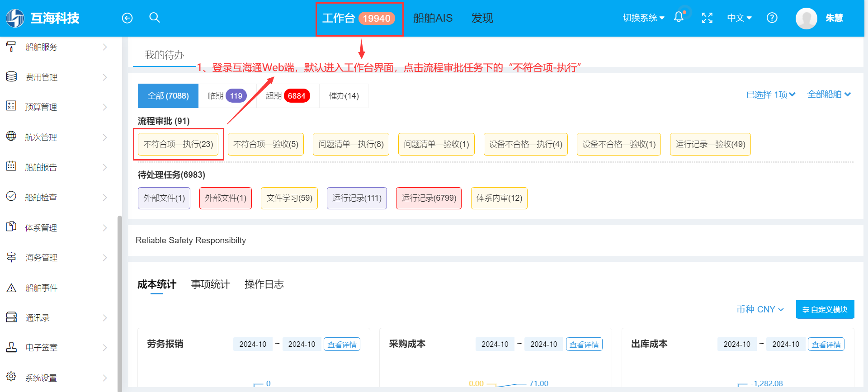
Task: Select the 临期 119 filter tab
Action: click(227, 96)
